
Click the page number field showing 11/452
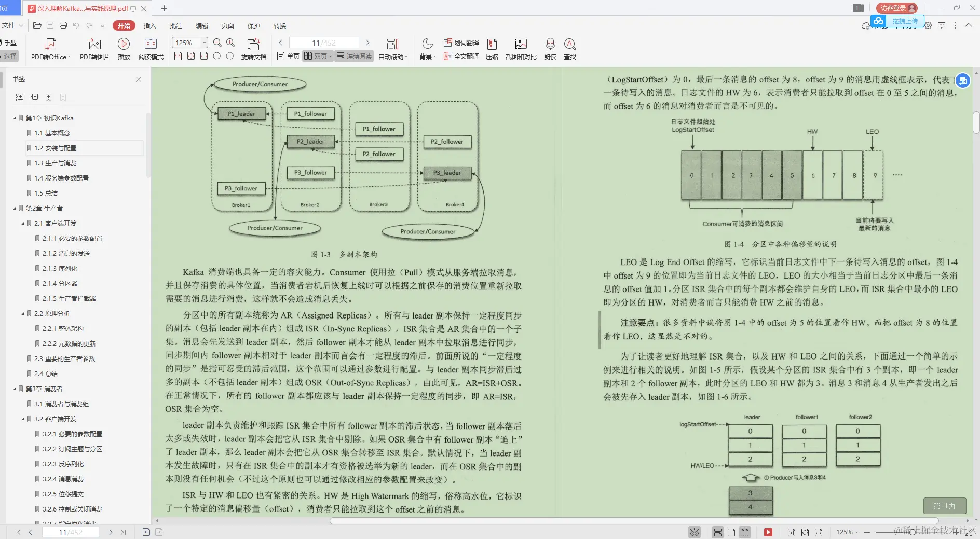(x=324, y=43)
